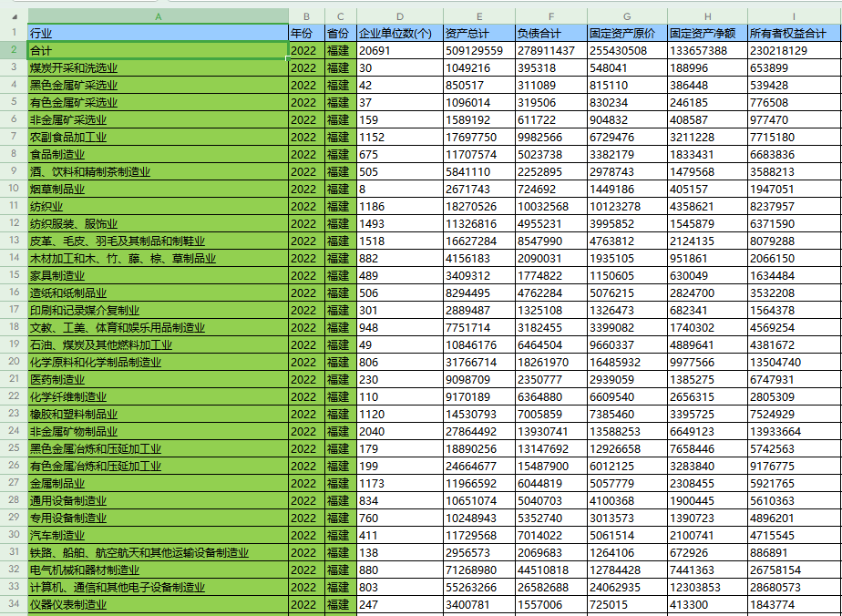Image resolution: width=842 pixels, height=616 pixels.
Task: Select cell 有色金属矿采选业
Action: coord(158,102)
